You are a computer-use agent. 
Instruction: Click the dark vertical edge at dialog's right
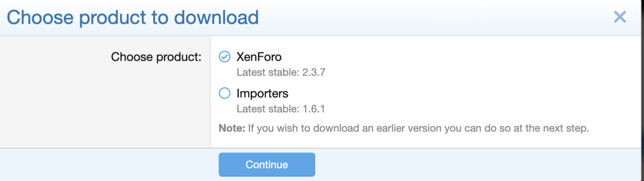click(x=642, y=90)
